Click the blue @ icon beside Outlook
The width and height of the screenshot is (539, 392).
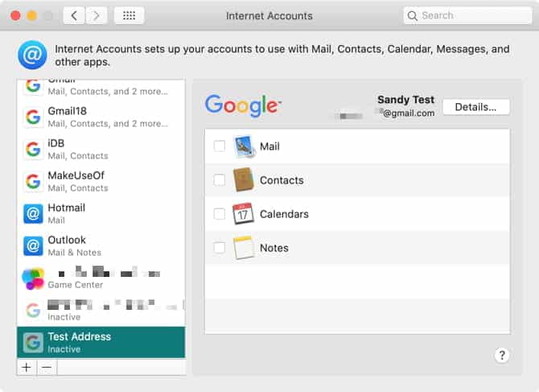pos(33,246)
